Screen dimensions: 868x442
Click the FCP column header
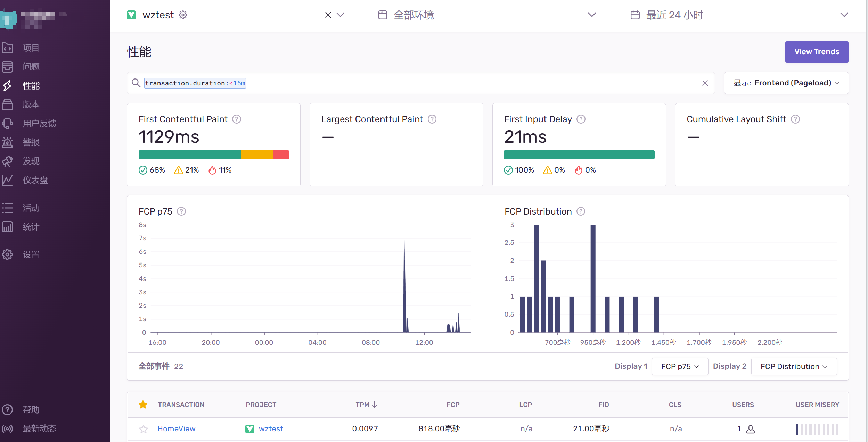pos(453,405)
